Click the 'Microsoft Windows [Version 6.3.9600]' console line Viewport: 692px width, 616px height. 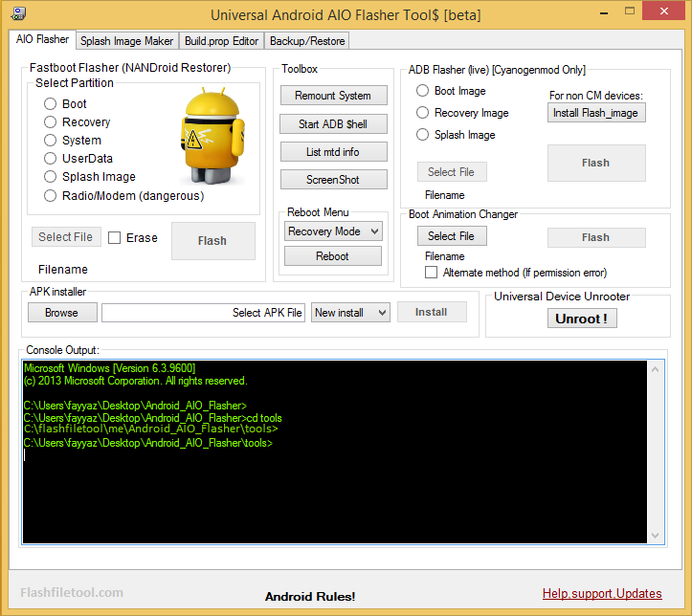109,368
